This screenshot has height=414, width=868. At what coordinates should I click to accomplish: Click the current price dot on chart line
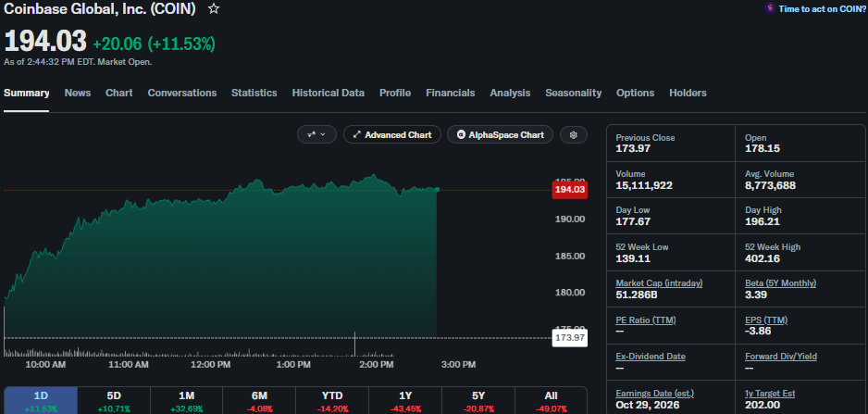click(x=437, y=190)
